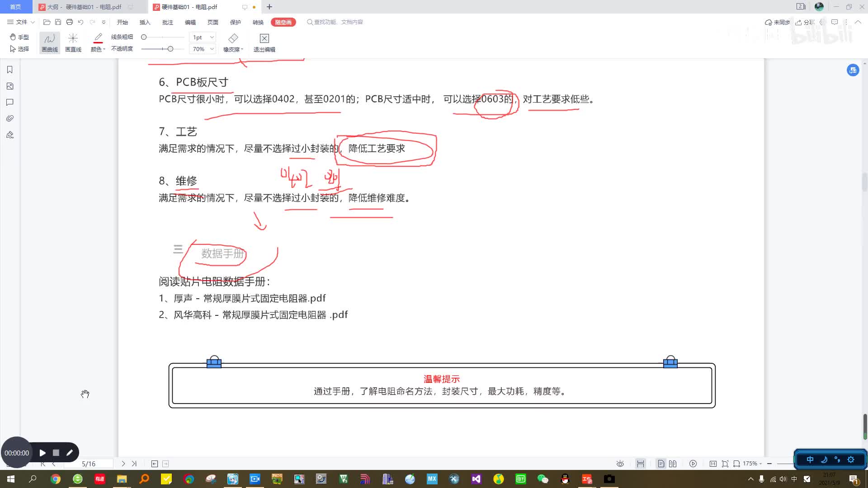This screenshot has height=488, width=868.
Task: Activate the 选择 selection tool
Action: click(x=19, y=49)
